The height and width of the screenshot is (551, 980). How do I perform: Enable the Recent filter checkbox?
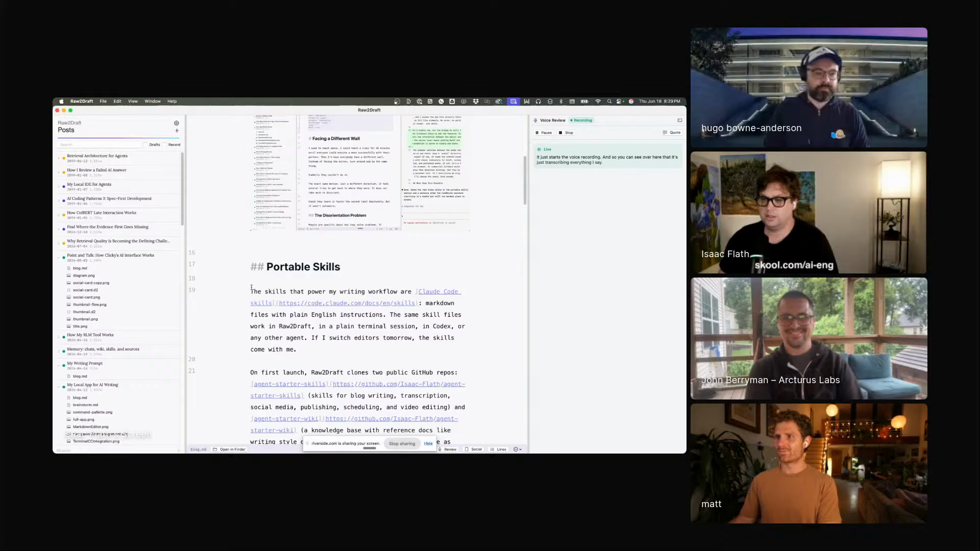pos(165,145)
